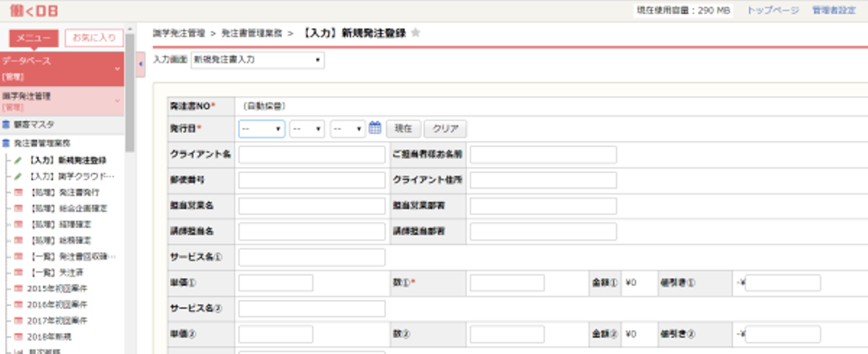Click the table icon beside 2015年 entry
The height and width of the screenshot is (354, 868).
pos(18,288)
